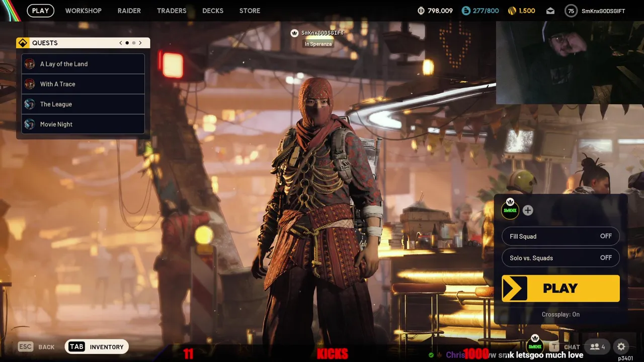Go to the TRADERS tab
The width and height of the screenshot is (644, 362).
[x=172, y=11]
